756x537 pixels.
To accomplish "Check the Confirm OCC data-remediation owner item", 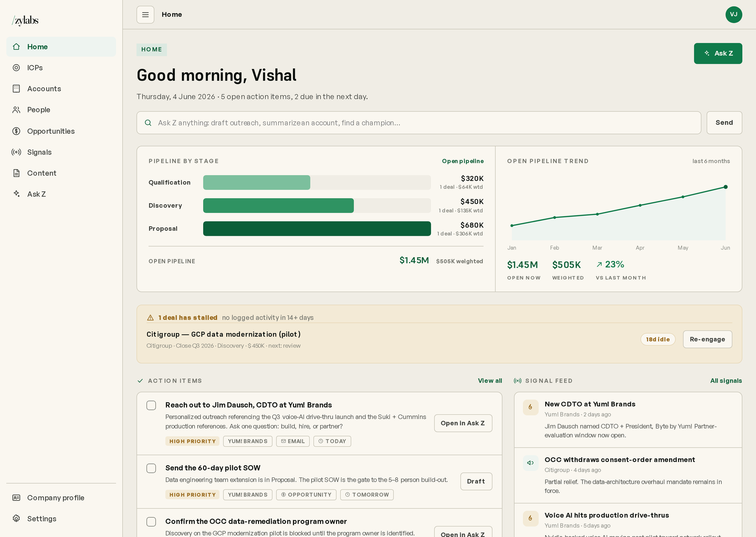I will pyautogui.click(x=151, y=522).
